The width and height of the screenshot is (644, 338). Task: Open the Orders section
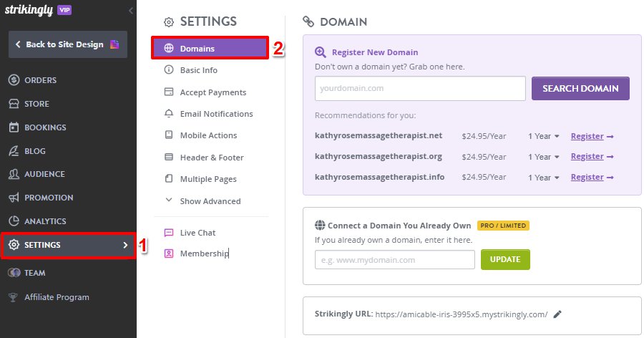click(x=40, y=80)
